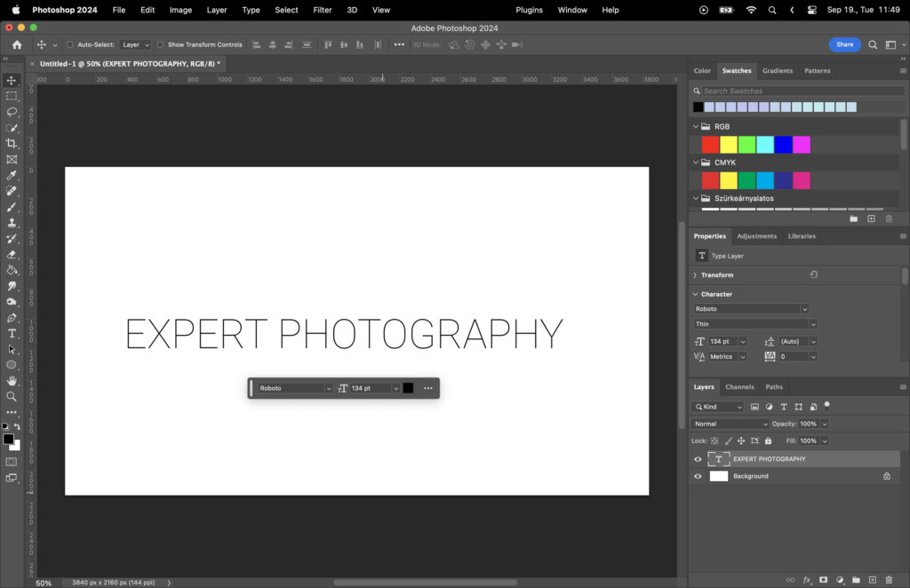Select the Hand tool

pos(12,381)
